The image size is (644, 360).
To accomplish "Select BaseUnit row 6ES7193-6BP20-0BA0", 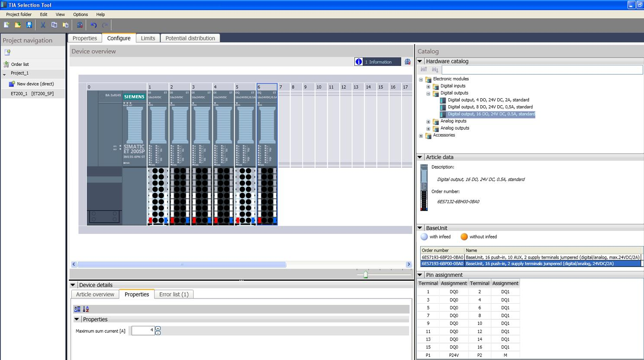I will (531, 257).
